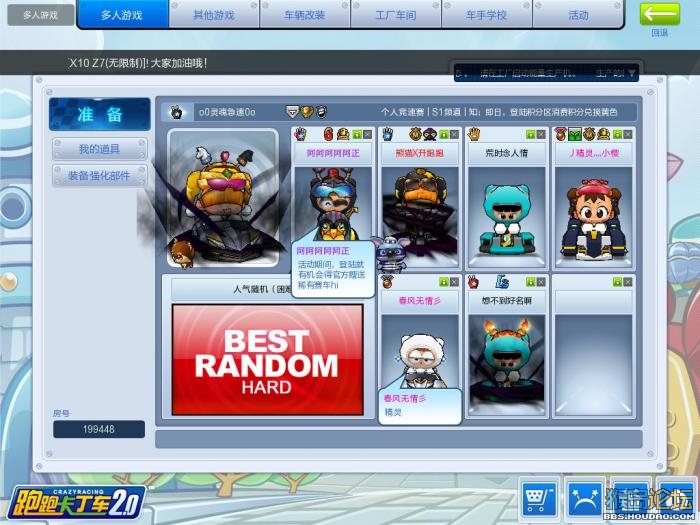The width and height of the screenshot is (700, 525).
Task: Click the yellow glove icon of 荒时念人情
Action: [x=474, y=134]
